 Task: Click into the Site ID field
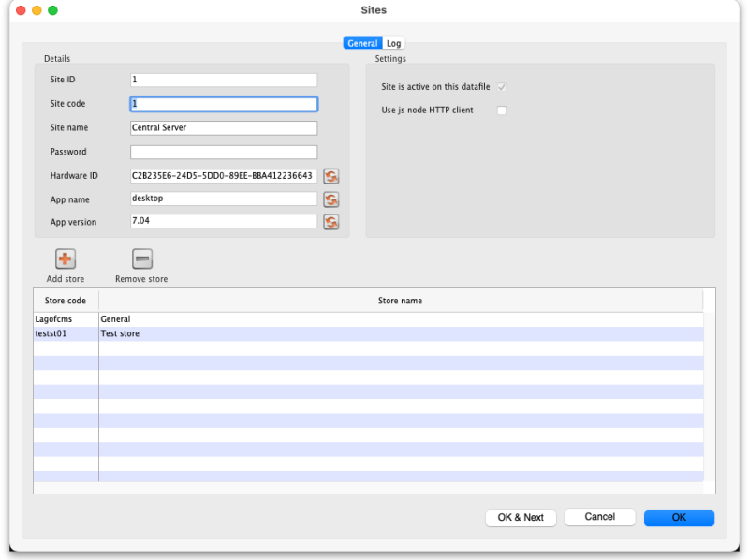[224, 81]
